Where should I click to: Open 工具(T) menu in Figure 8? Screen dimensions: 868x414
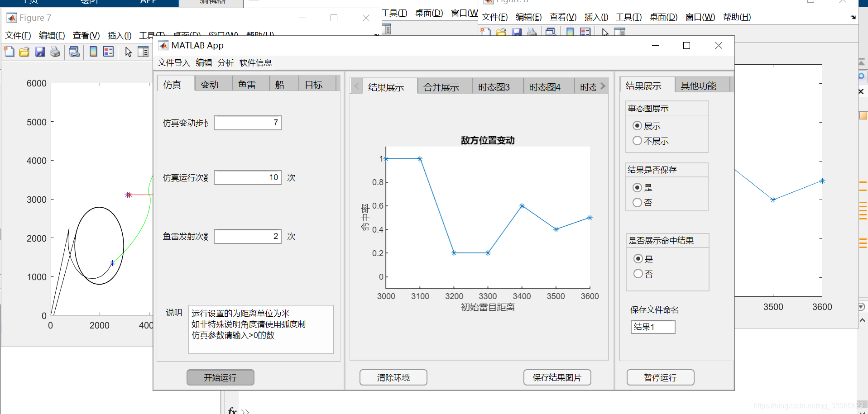click(x=628, y=17)
